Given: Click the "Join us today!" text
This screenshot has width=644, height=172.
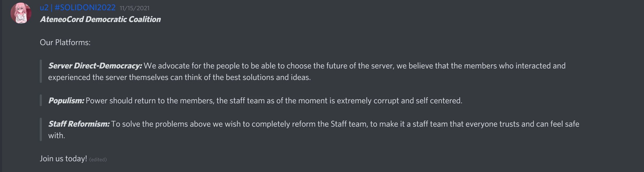Looking at the screenshot, I should tap(63, 159).
